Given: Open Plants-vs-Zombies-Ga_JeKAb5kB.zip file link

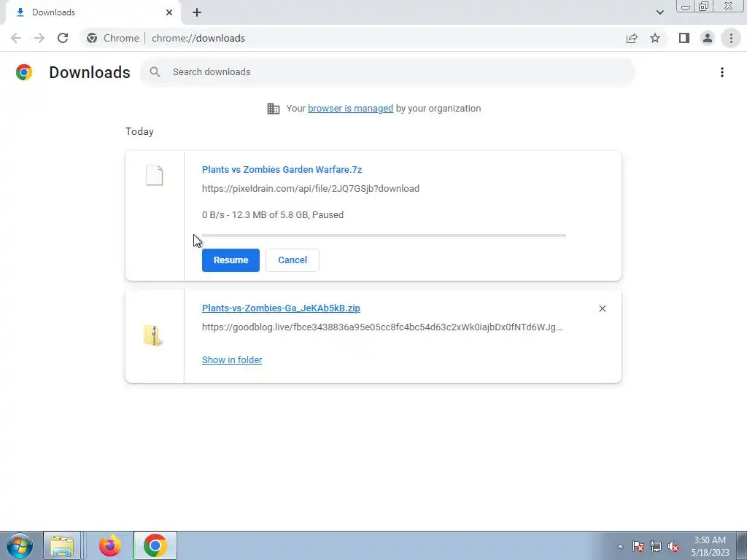Looking at the screenshot, I should pyautogui.click(x=281, y=308).
